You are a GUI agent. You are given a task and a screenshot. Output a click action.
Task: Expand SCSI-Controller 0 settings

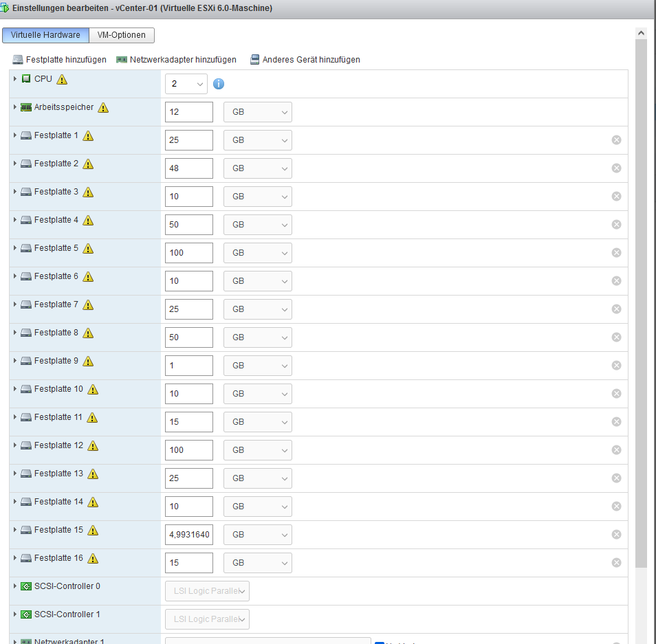(x=14, y=586)
